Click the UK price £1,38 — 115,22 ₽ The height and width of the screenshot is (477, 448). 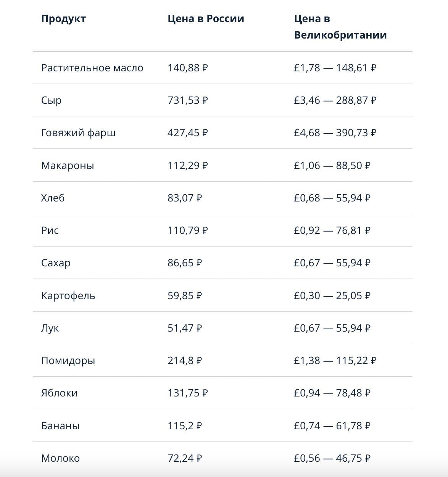coord(335,361)
